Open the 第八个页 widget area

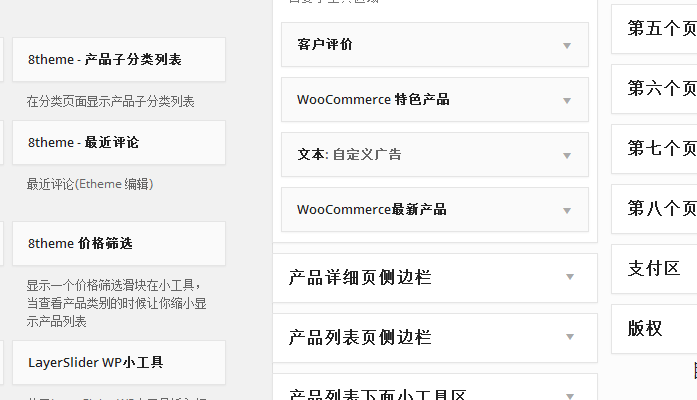[654, 209]
